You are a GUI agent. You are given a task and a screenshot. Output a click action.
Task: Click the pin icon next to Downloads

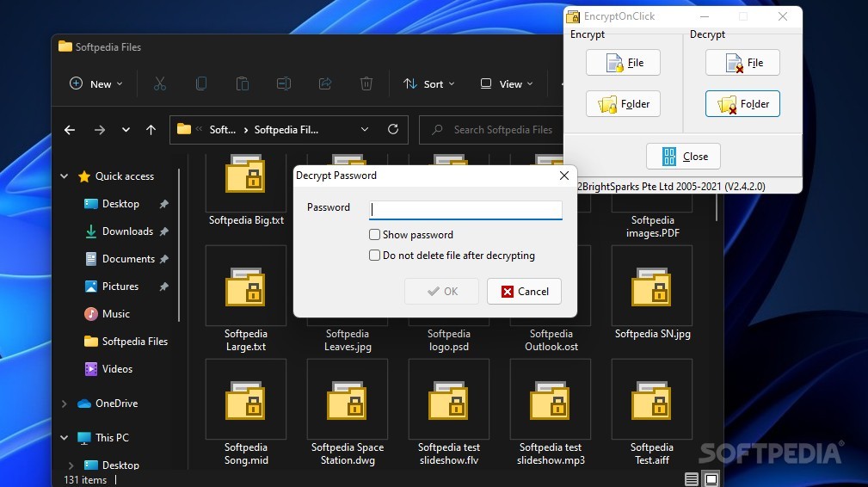coord(163,231)
